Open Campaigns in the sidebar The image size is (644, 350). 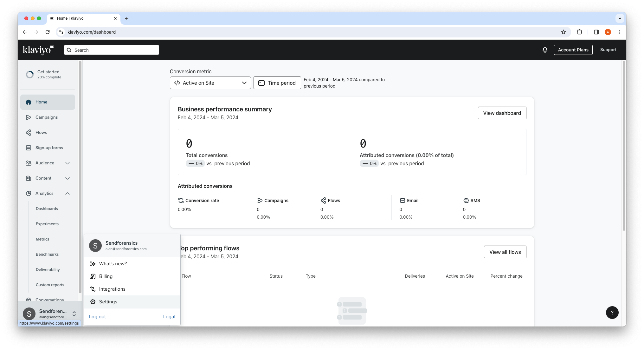48,117
